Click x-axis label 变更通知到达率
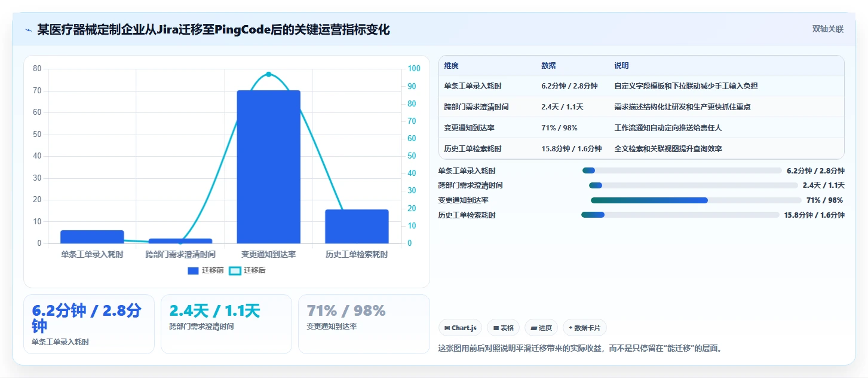This screenshot has height=378, width=868. point(268,254)
